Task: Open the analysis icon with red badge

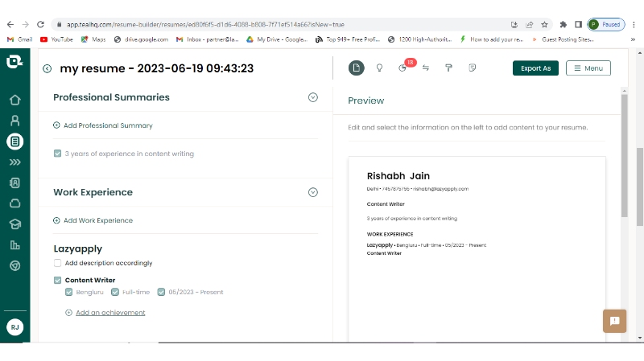Action: pos(403,68)
